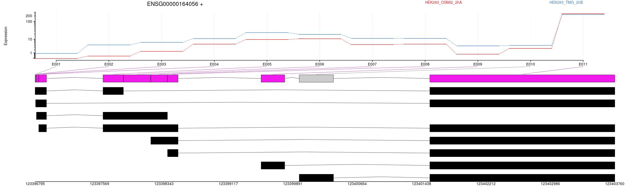Click the gene title ENSG00000164056 +
Screen dimensions: 644x188
[175, 4]
